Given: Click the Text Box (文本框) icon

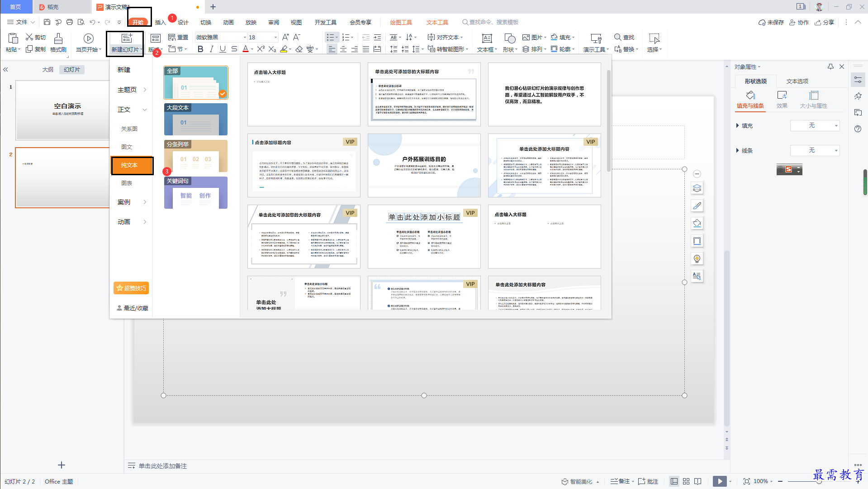Looking at the screenshot, I should click(487, 38).
